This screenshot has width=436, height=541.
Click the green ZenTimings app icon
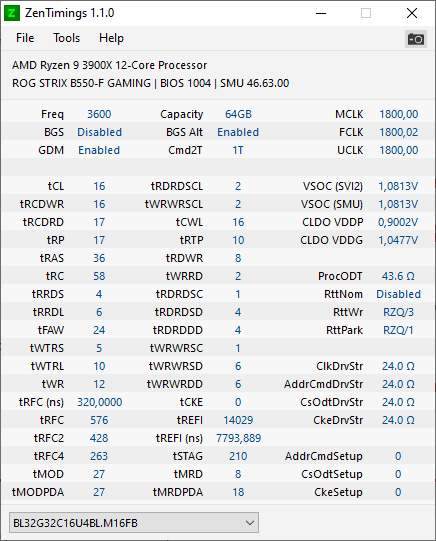pyautogui.click(x=12, y=13)
